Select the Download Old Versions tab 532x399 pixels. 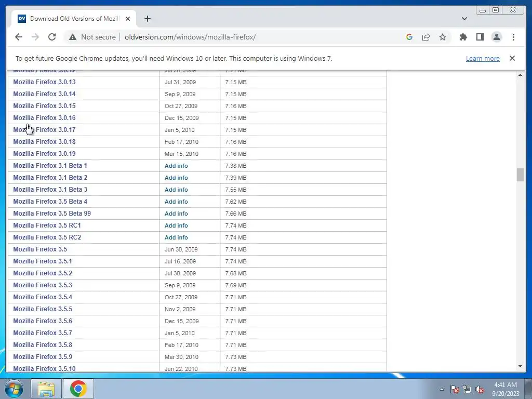74,19
